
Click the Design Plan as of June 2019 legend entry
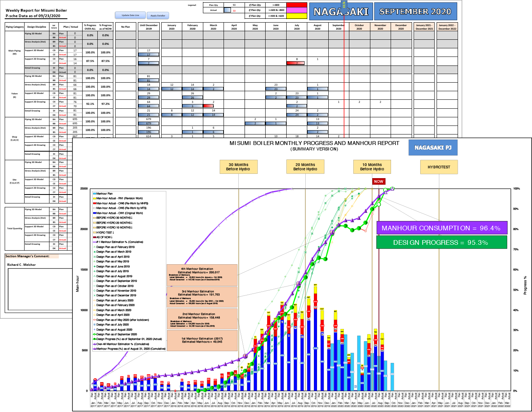click(x=111, y=267)
